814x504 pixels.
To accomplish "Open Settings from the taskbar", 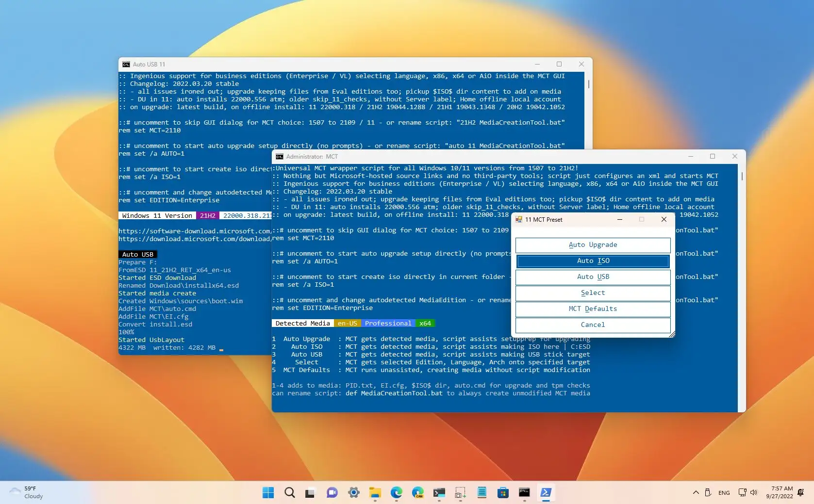I will (353, 493).
